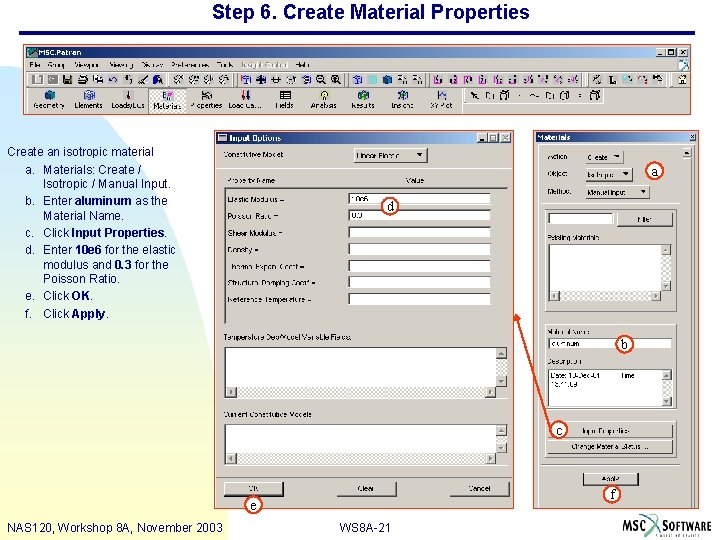Open the Viewing menu
The width and height of the screenshot is (720, 540).
[121, 65]
